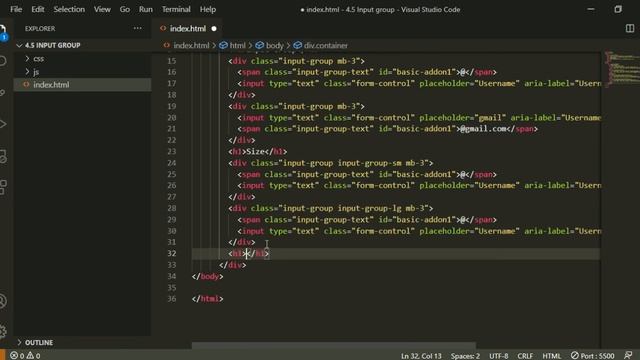This screenshot has width=640, height=360.
Task: Click the html symbol icon in breadcrumb
Action: tap(223, 45)
